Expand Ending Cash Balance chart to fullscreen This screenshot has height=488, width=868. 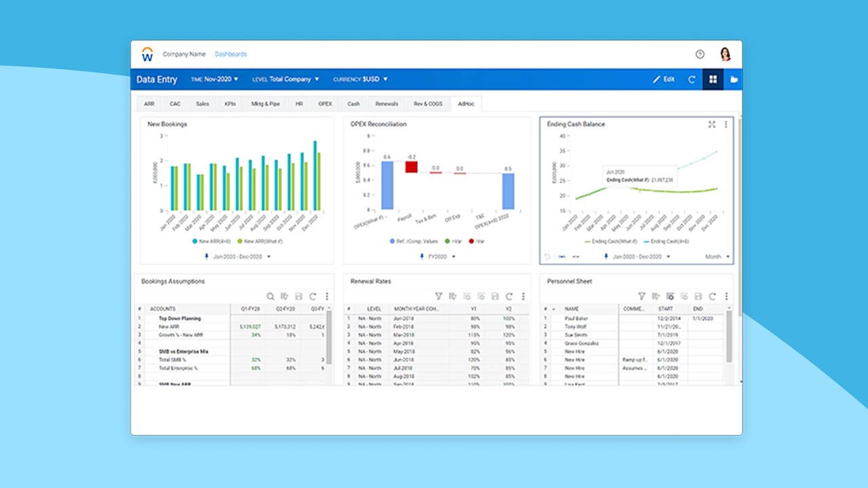711,124
